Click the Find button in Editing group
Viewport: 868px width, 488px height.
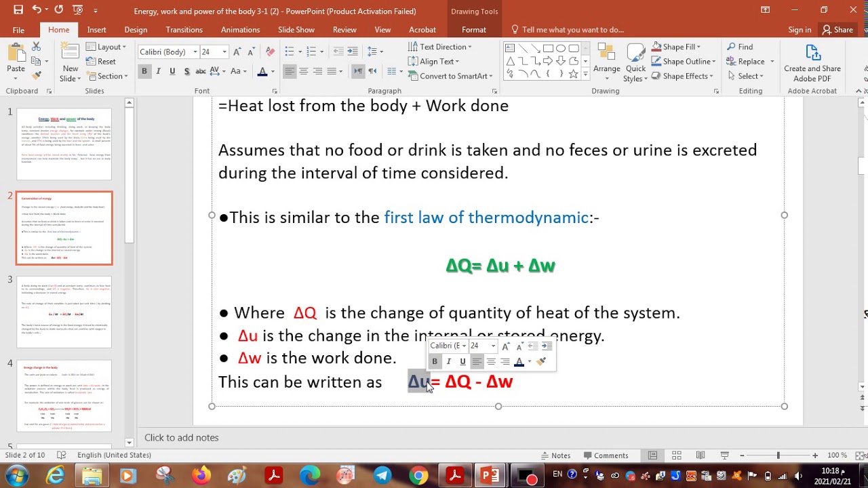(740, 47)
